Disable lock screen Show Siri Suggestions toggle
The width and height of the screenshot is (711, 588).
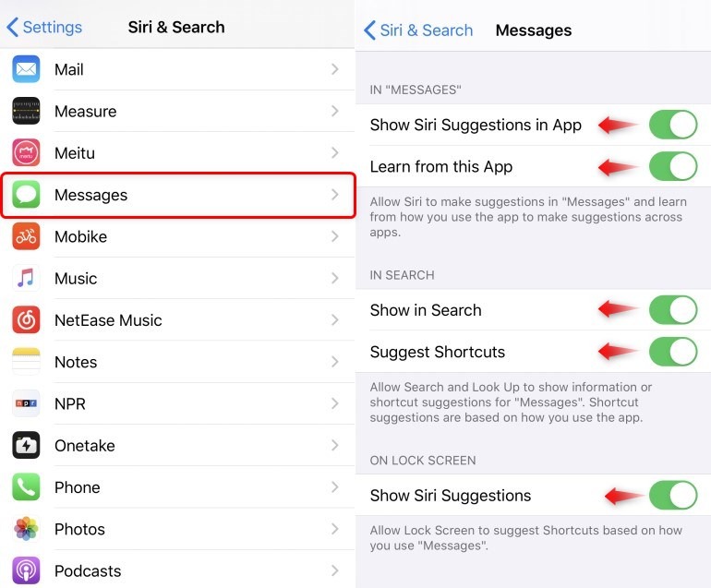[673, 496]
